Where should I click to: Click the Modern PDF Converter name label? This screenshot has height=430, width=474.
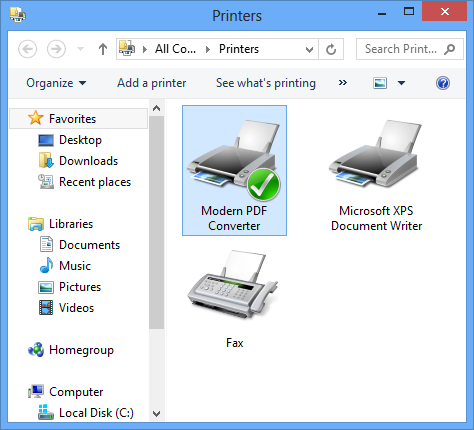234,218
